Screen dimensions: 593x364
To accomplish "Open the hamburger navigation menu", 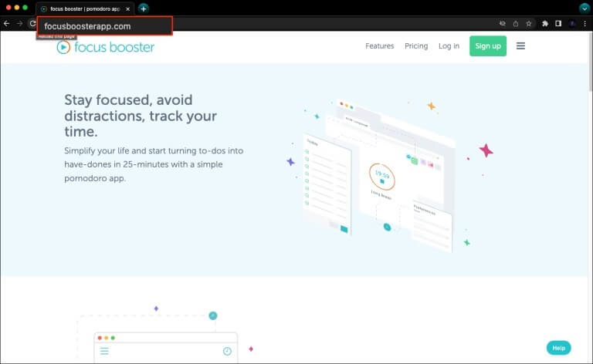I will [x=520, y=46].
